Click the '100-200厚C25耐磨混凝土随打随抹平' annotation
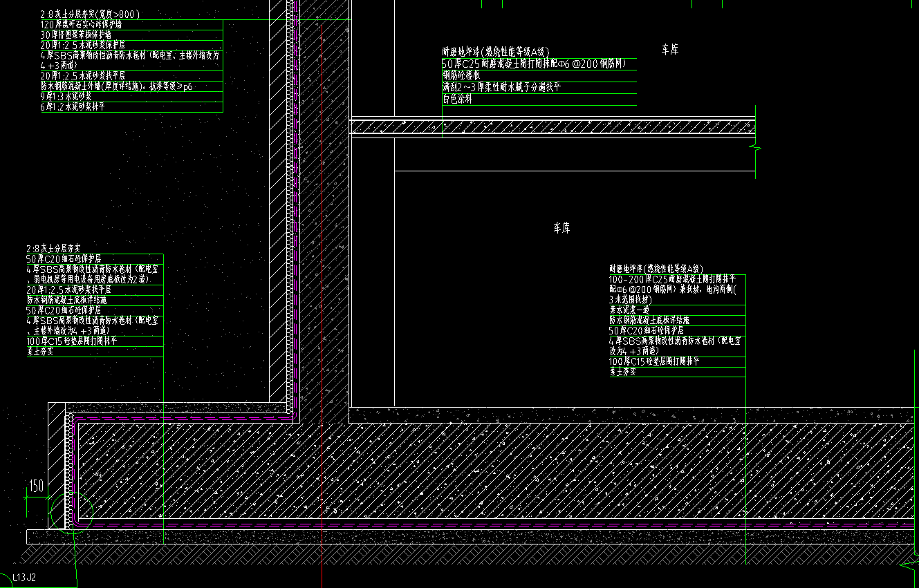919x588 pixels. [x=674, y=278]
